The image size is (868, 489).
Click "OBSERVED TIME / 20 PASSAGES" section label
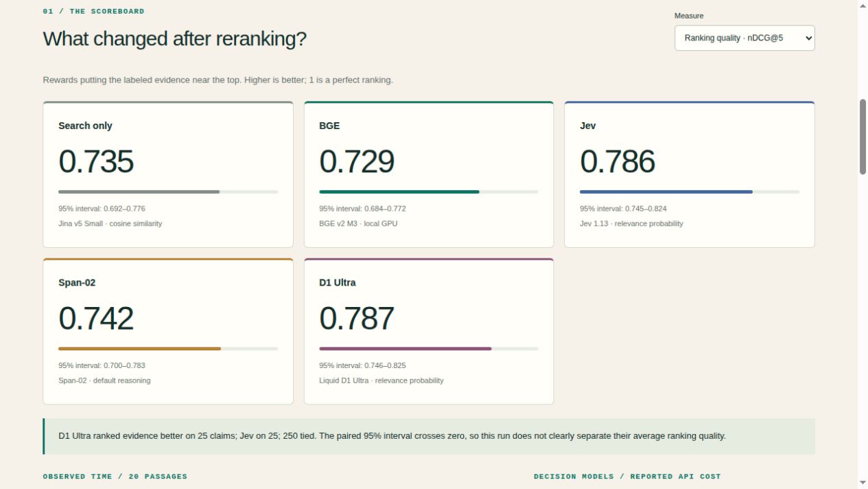[115, 477]
